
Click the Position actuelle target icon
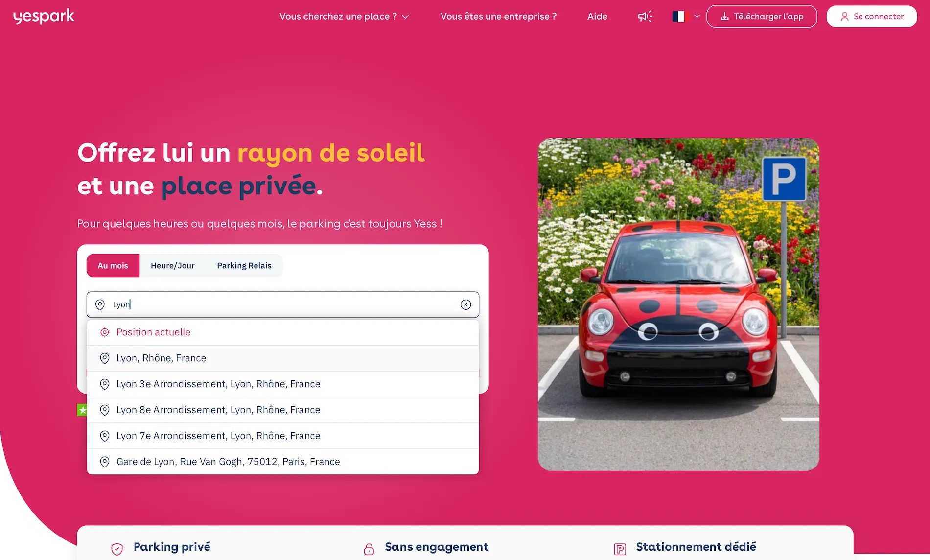(104, 332)
